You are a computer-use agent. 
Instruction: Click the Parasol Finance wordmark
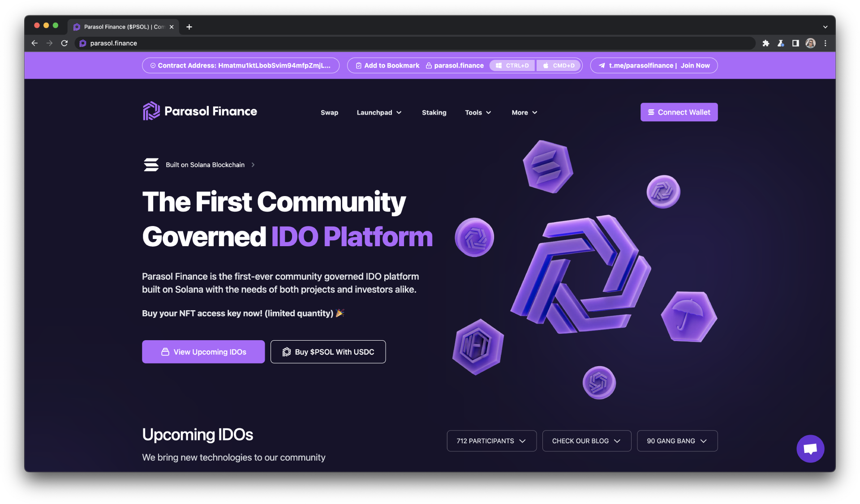pos(211,111)
